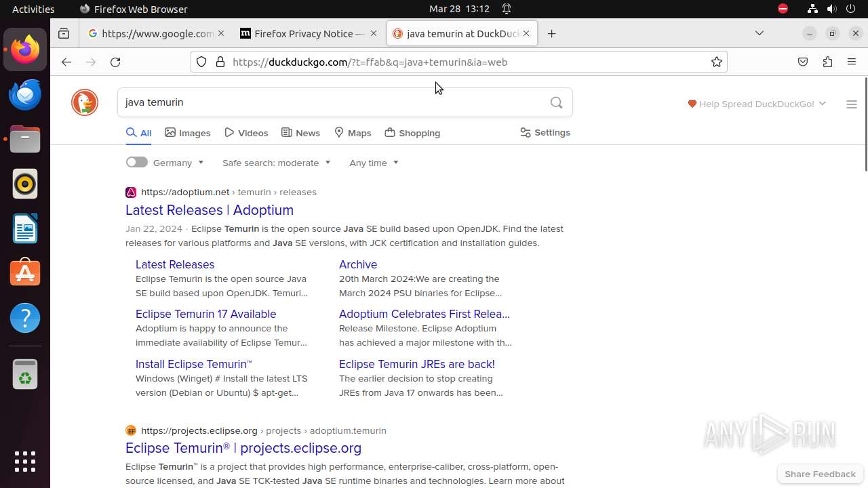Switch to the Videos tab
The width and height of the screenshot is (868, 488).
point(246,133)
